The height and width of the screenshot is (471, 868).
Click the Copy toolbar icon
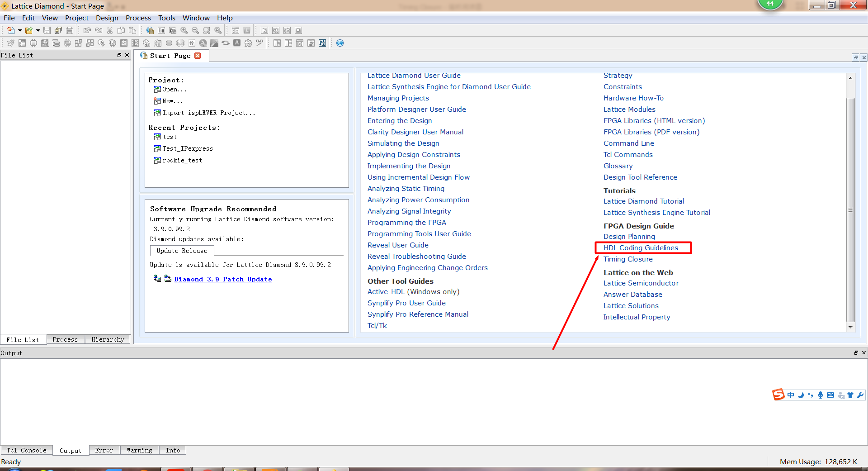pyautogui.click(x=121, y=30)
